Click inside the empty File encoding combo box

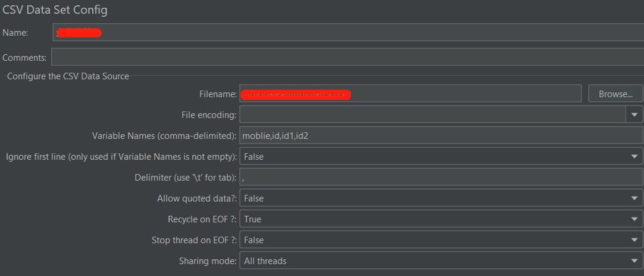point(432,114)
